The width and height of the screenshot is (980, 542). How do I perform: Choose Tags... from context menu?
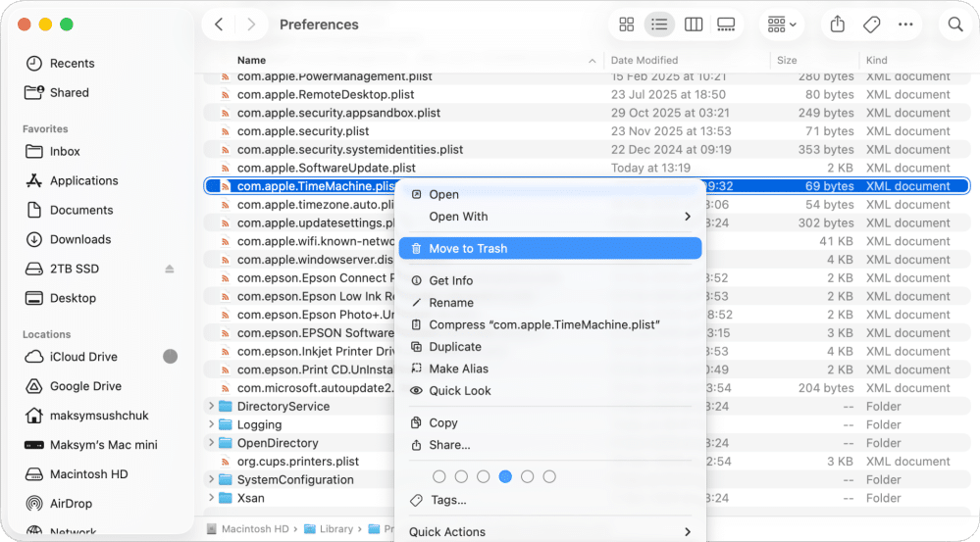pyautogui.click(x=550, y=500)
